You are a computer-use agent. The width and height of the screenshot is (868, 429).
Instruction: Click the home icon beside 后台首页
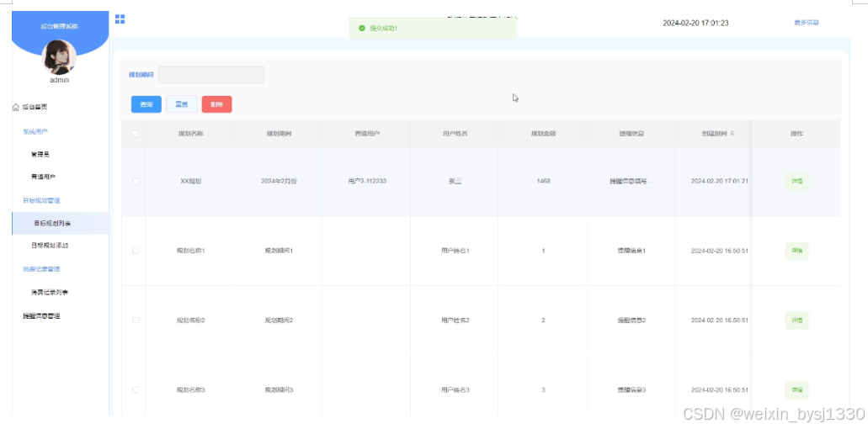(15, 108)
